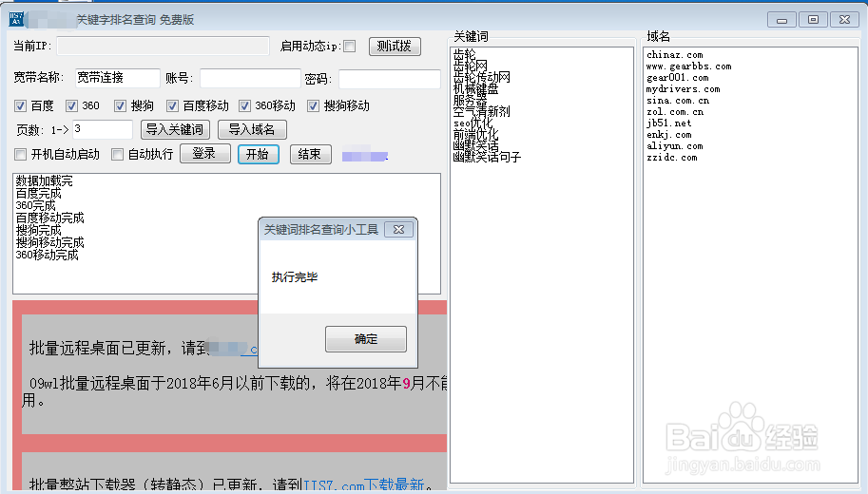Click the 密码 input field
Viewport: 868px width, 494px height.
[390, 79]
